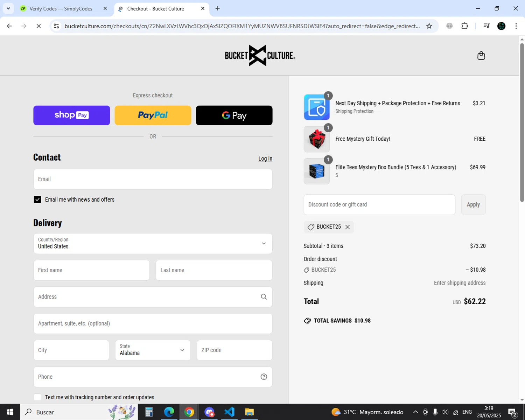
Task: Follow the Log in link
Action: (265, 159)
